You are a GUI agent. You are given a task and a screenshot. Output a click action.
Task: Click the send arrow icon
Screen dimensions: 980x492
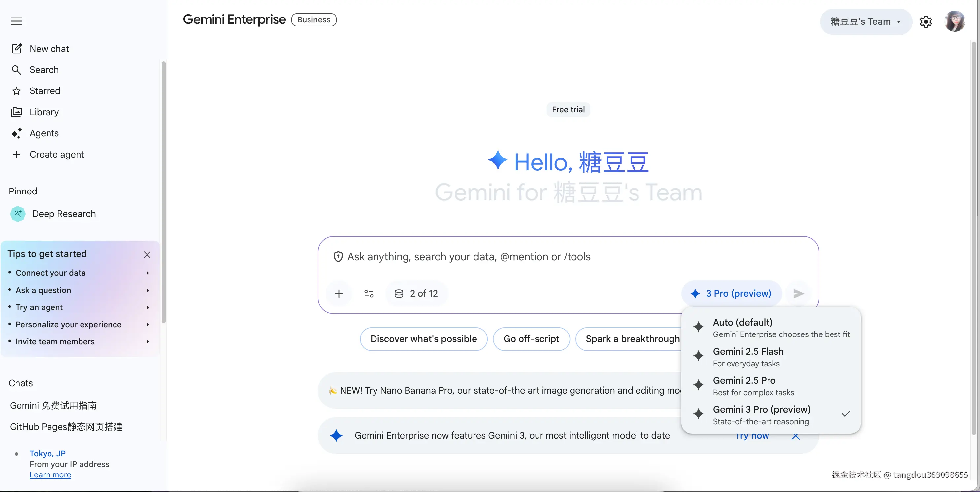coord(798,294)
